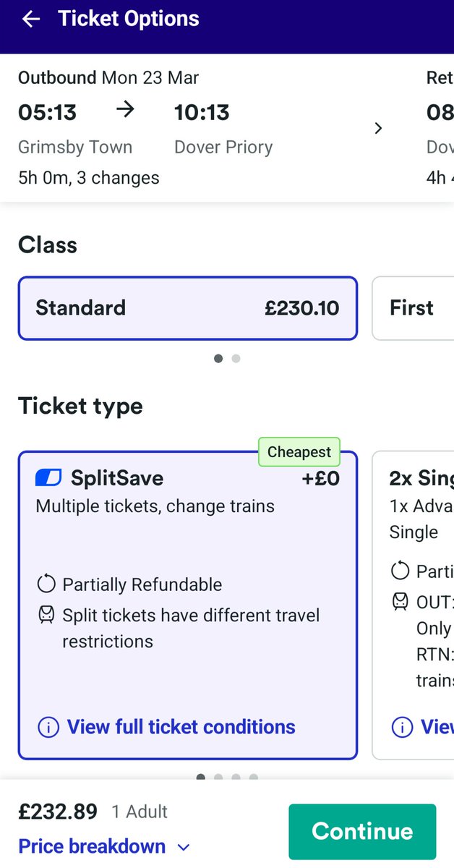The height and width of the screenshot is (868, 454).
Task: Open View full ticket conditions link
Action: pyautogui.click(x=181, y=727)
